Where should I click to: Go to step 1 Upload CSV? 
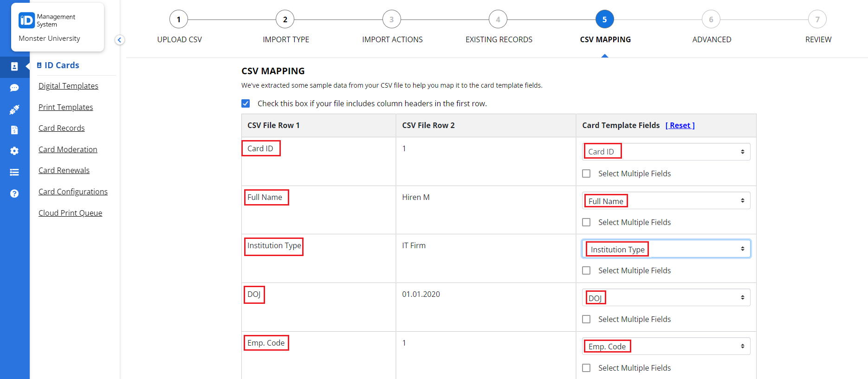(x=179, y=19)
